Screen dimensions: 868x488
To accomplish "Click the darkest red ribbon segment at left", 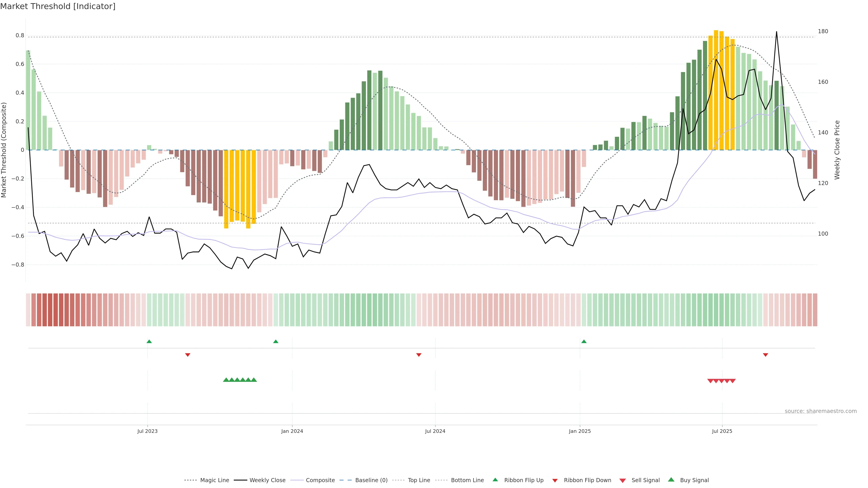I will click(x=50, y=310).
